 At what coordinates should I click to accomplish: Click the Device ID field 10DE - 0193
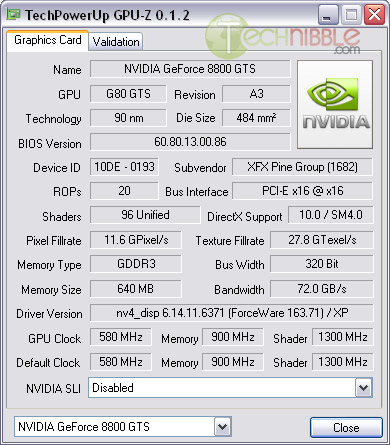click(x=124, y=167)
